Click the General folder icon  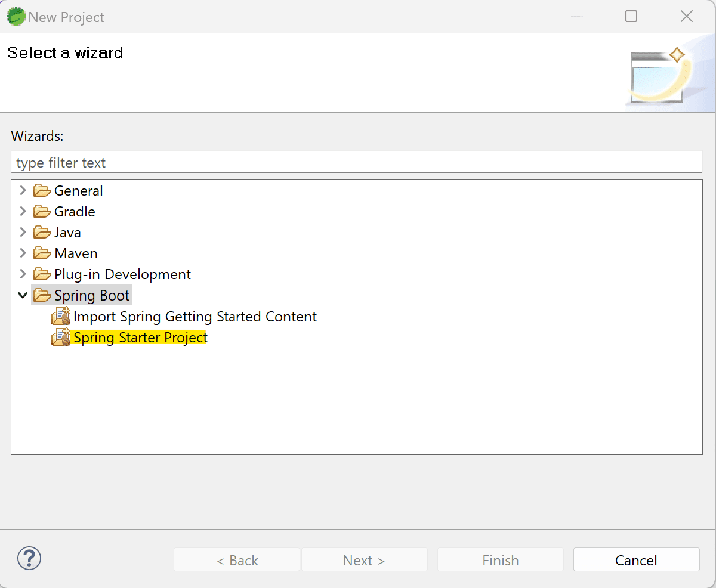(41, 190)
